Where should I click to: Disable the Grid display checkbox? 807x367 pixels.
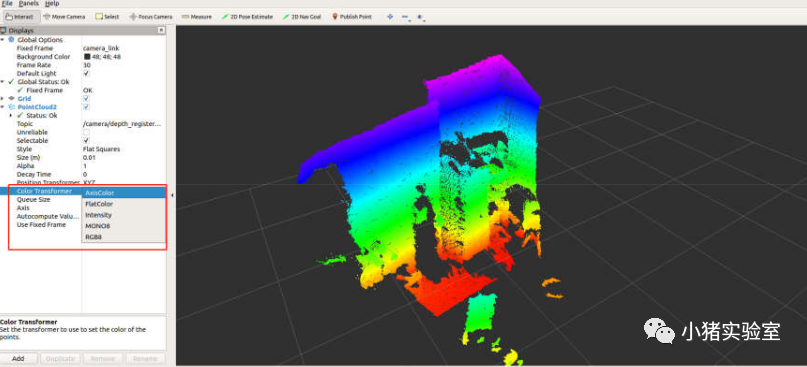(x=86, y=98)
